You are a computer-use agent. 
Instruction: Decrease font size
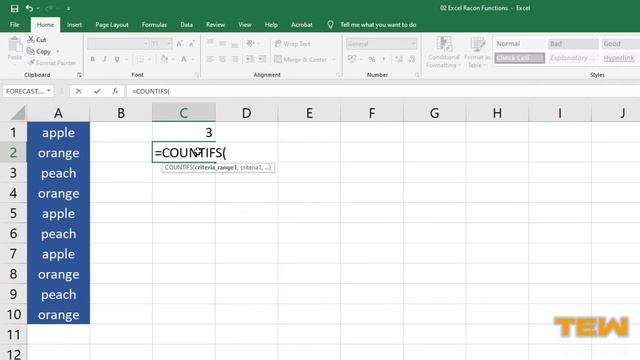(191, 44)
